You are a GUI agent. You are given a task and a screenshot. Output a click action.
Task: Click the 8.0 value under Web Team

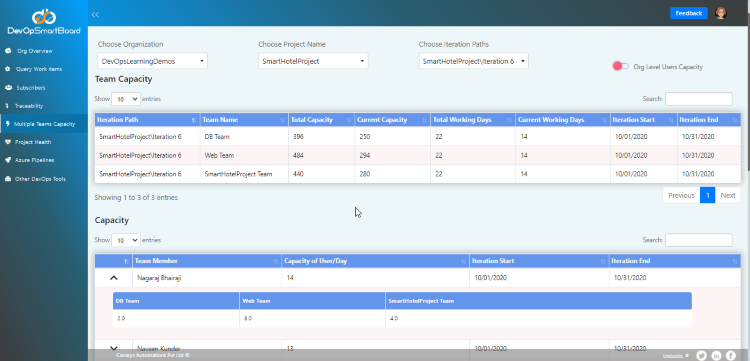click(247, 318)
